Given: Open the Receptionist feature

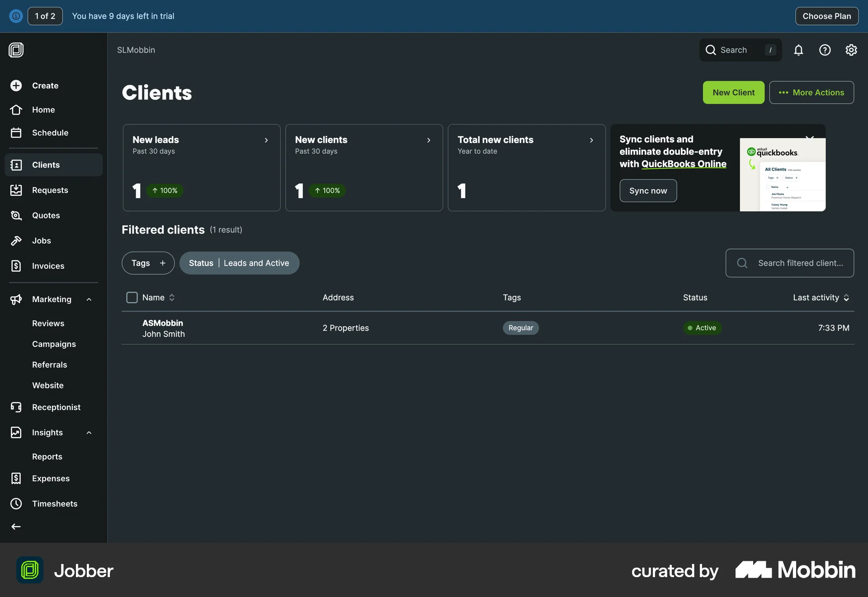Looking at the screenshot, I should coord(56,407).
